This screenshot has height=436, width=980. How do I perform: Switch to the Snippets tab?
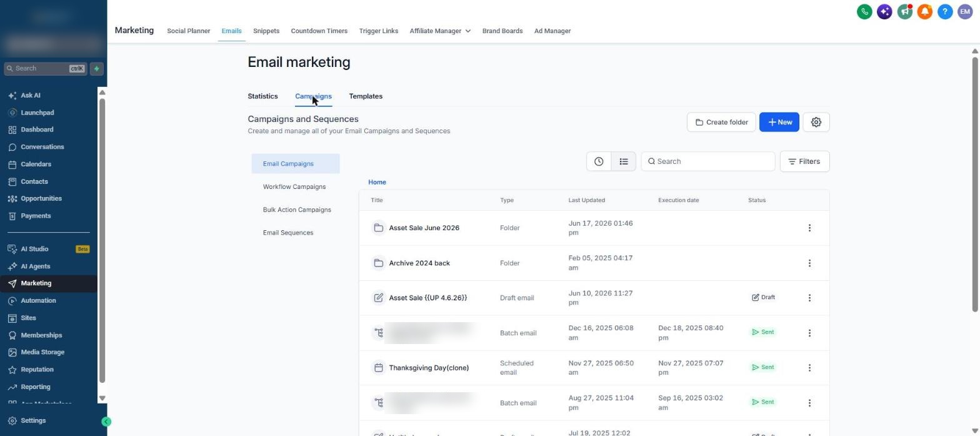click(266, 31)
